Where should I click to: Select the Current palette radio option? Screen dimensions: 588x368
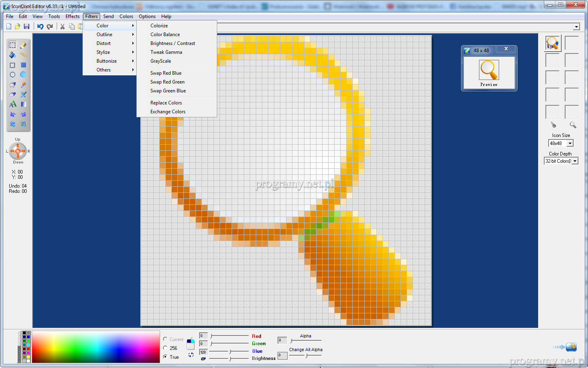[165, 339]
